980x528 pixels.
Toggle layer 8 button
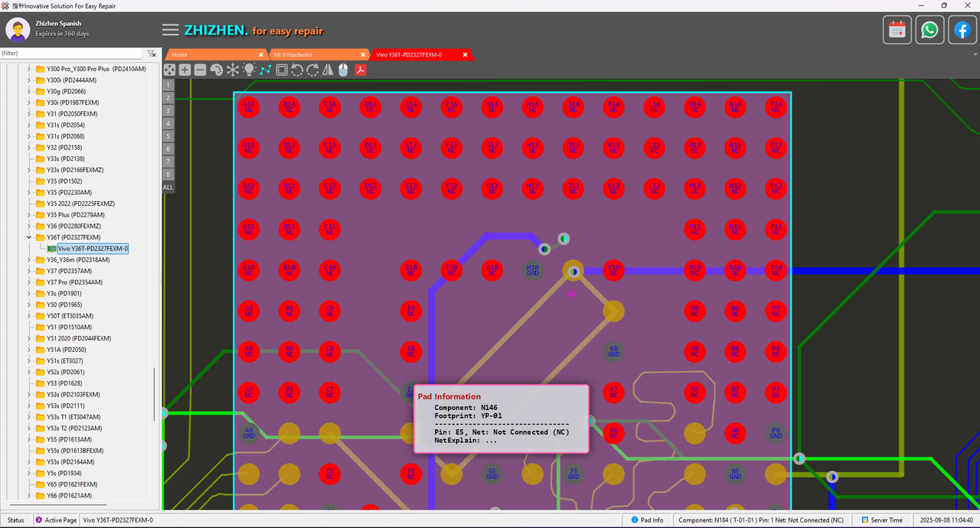click(x=168, y=174)
